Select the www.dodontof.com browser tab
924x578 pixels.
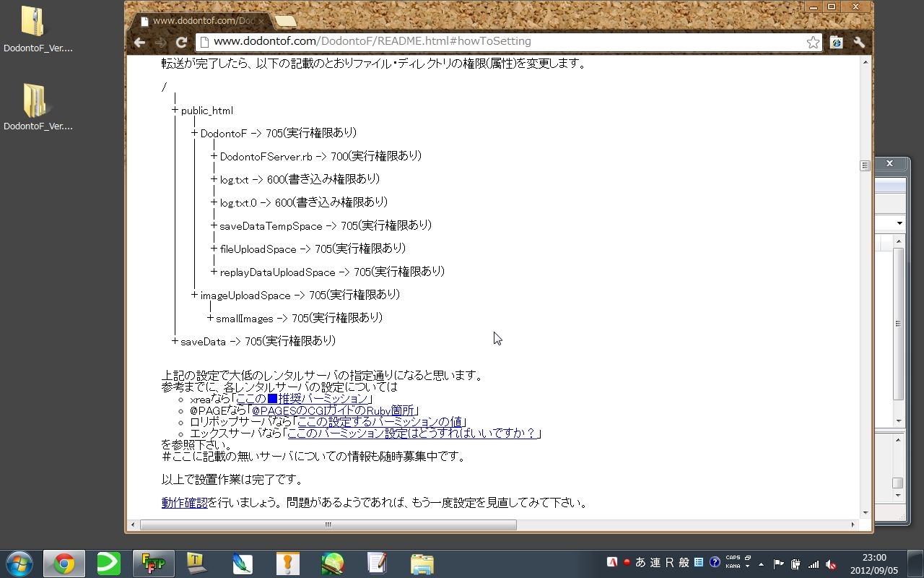pos(199,21)
